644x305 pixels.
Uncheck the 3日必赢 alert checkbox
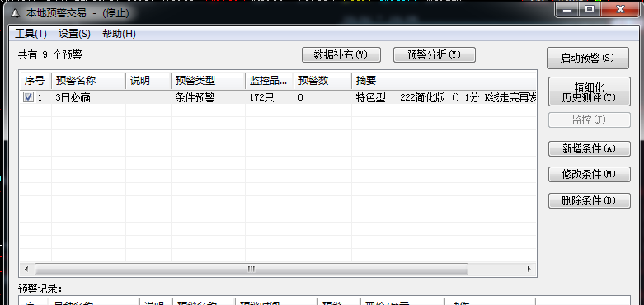click(28, 98)
